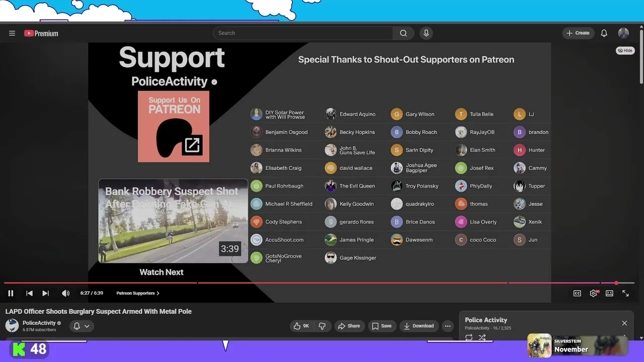
Task: Like the video with 9K button
Action: [x=301, y=326]
